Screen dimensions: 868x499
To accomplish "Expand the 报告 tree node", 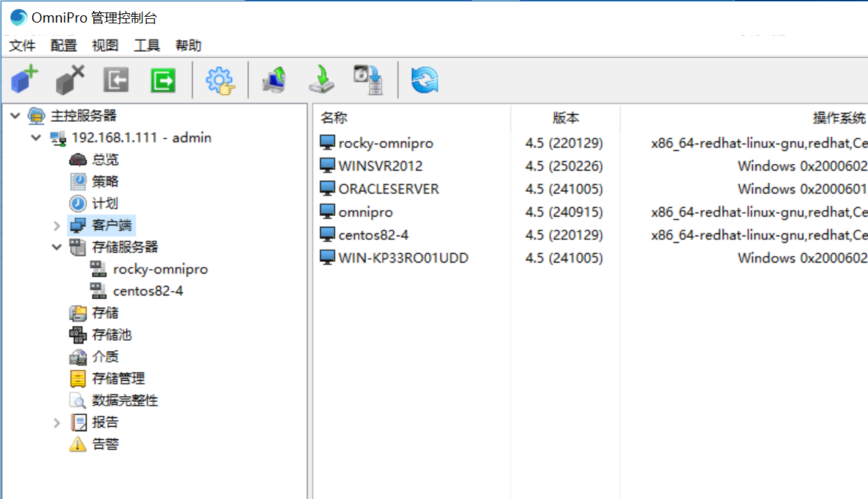I will click(57, 422).
